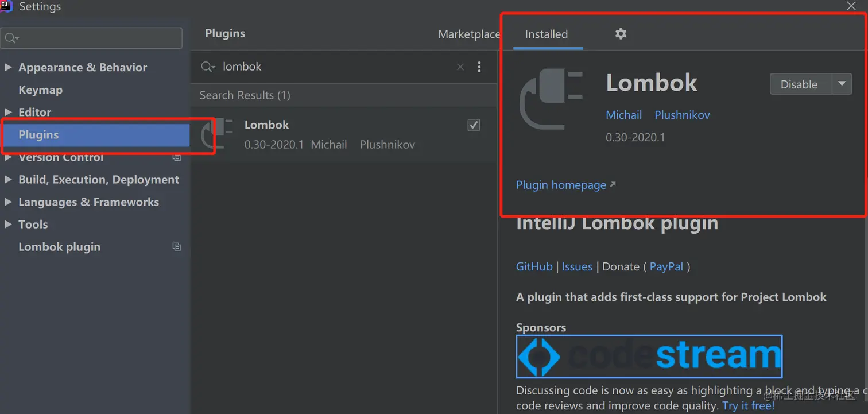The image size is (868, 414).
Task: Expand Appearance & Behavior settings
Action: pyautogui.click(x=8, y=67)
